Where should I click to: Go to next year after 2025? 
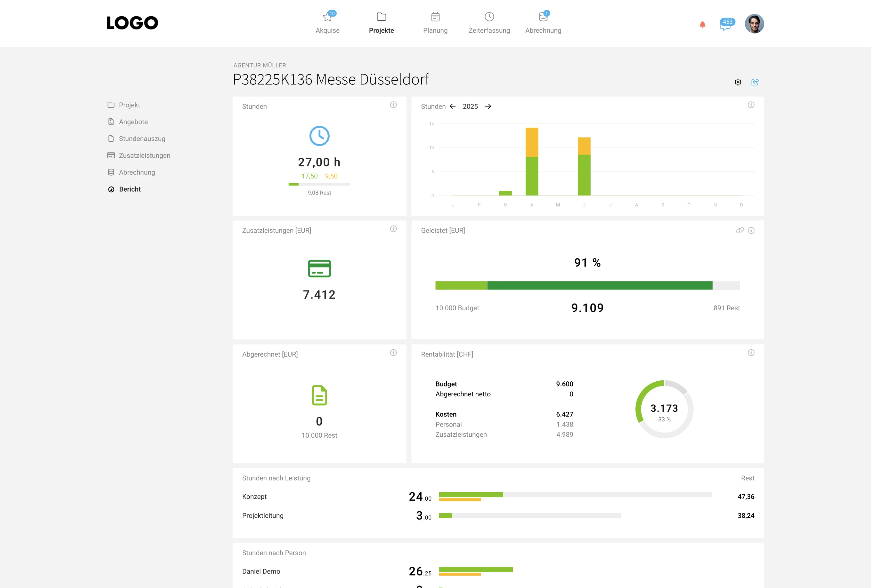click(x=488, y=106)
